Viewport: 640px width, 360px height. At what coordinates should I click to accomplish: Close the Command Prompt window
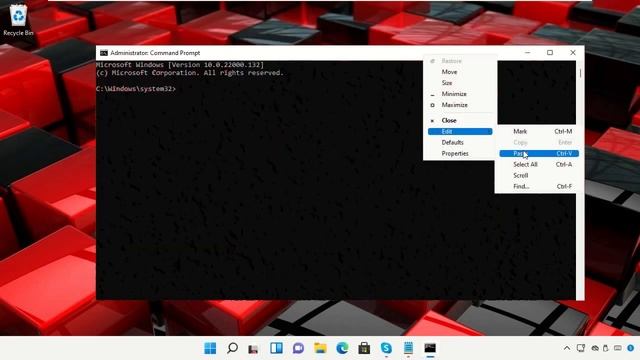(573, 53)
